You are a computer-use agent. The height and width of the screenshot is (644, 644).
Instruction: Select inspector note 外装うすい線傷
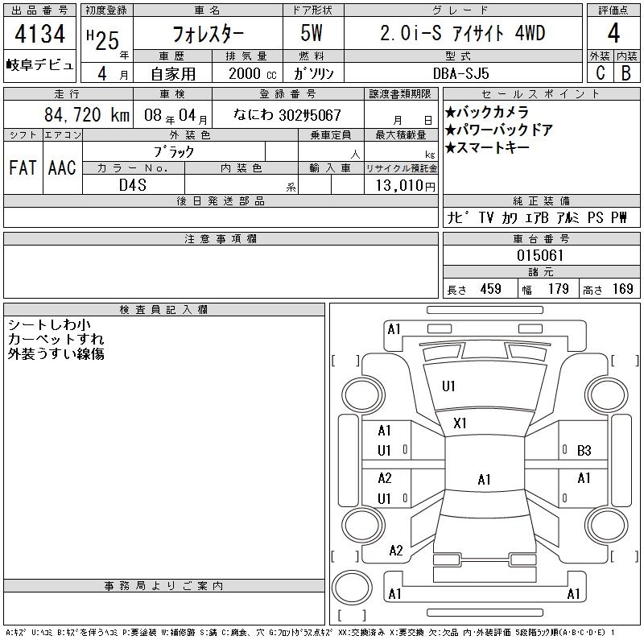56,353
